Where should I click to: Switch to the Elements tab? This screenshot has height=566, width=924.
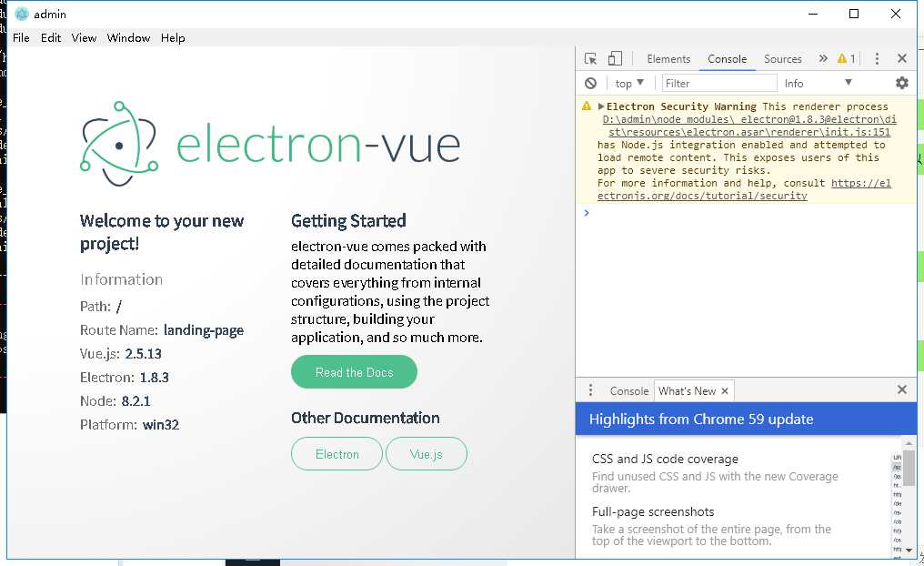pos(668,59)
